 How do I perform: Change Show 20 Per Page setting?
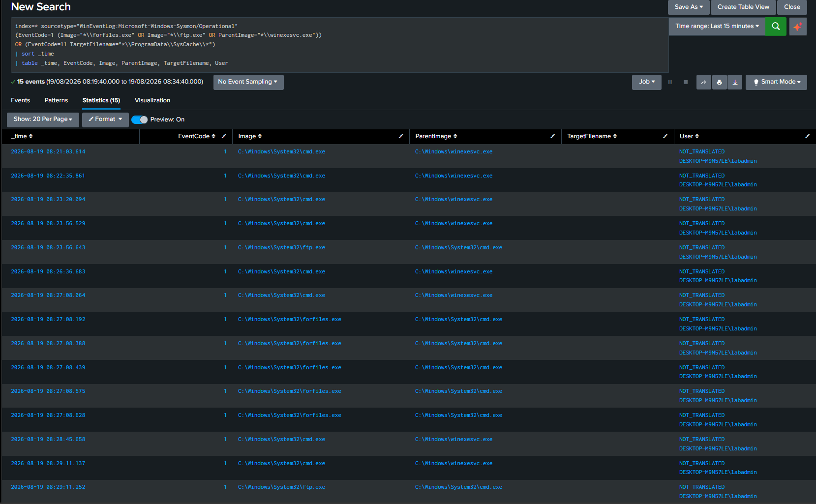pos(43,119)
